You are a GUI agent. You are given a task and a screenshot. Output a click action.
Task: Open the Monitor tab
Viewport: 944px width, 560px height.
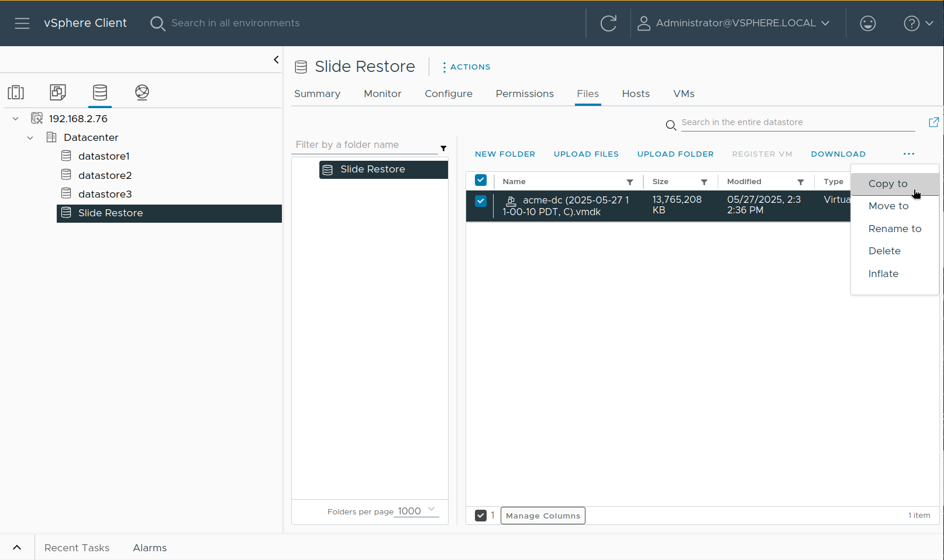[383, 94]
